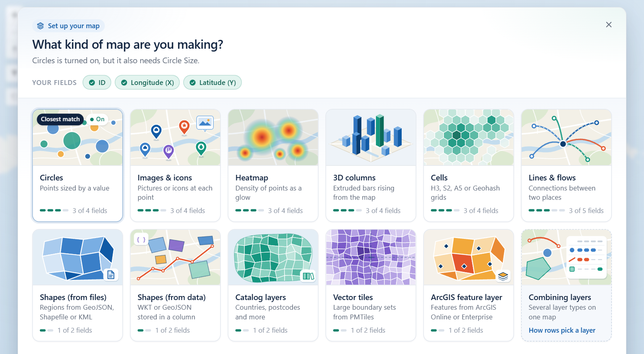Open the Circles map thumbnail
Image resolution: width=644 pixels, height=354 pixels.
78,137
